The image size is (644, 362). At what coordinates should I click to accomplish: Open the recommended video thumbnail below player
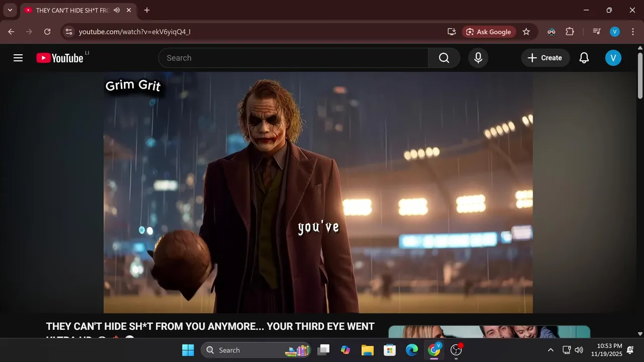(489, 332)
